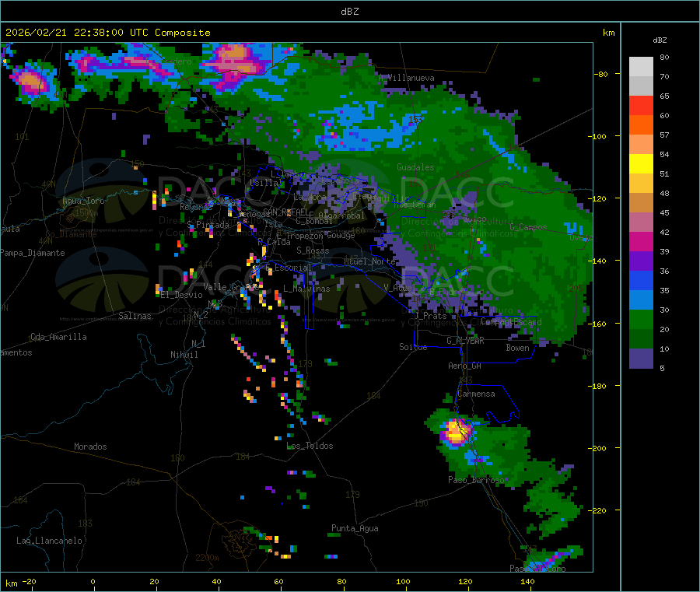
Task: Click the Los_Toldos map label
Action: (310, 446)
